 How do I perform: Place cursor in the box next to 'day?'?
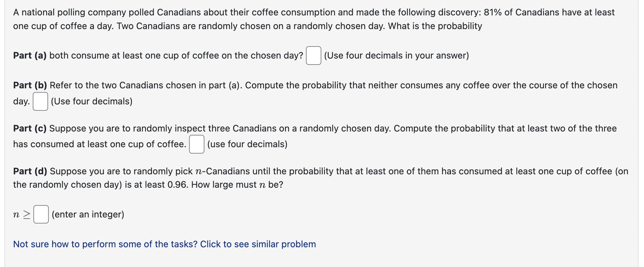pyautogui.click(x=313, y=56)
